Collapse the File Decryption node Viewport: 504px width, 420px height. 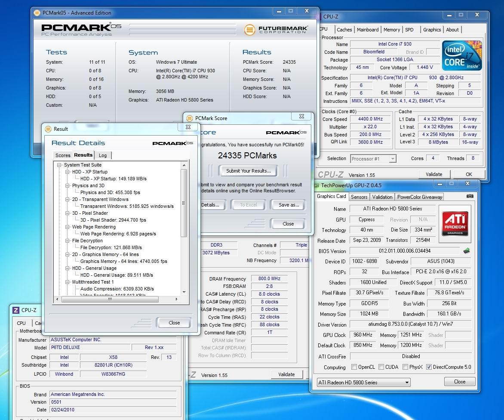[x=67, y=241]
